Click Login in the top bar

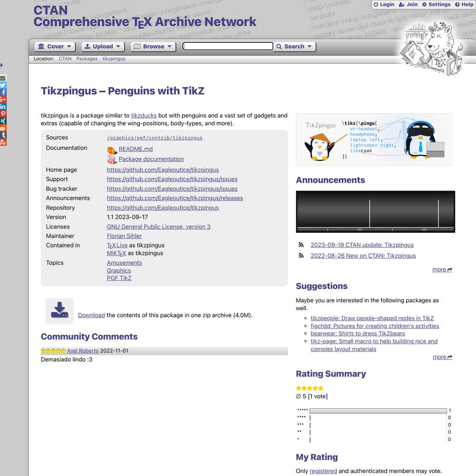pyautogui.click(x=384, y=4)
